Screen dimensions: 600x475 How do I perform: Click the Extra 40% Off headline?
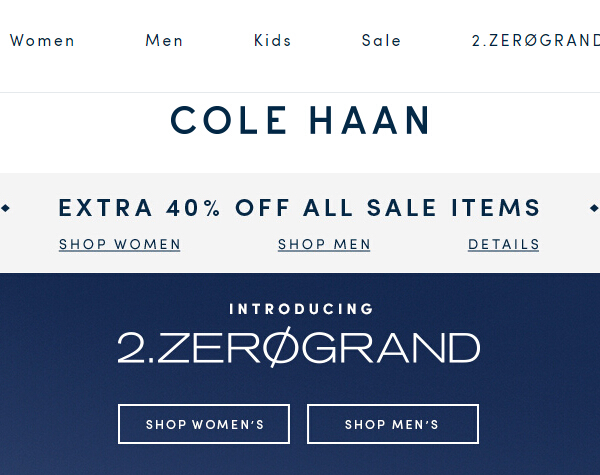pos(300,208)
